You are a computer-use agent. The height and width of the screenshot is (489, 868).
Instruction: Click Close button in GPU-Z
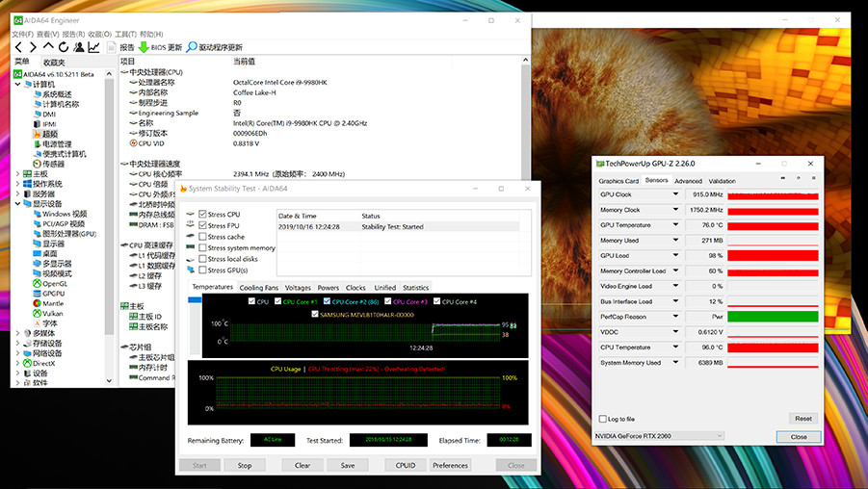click(799, 436)
